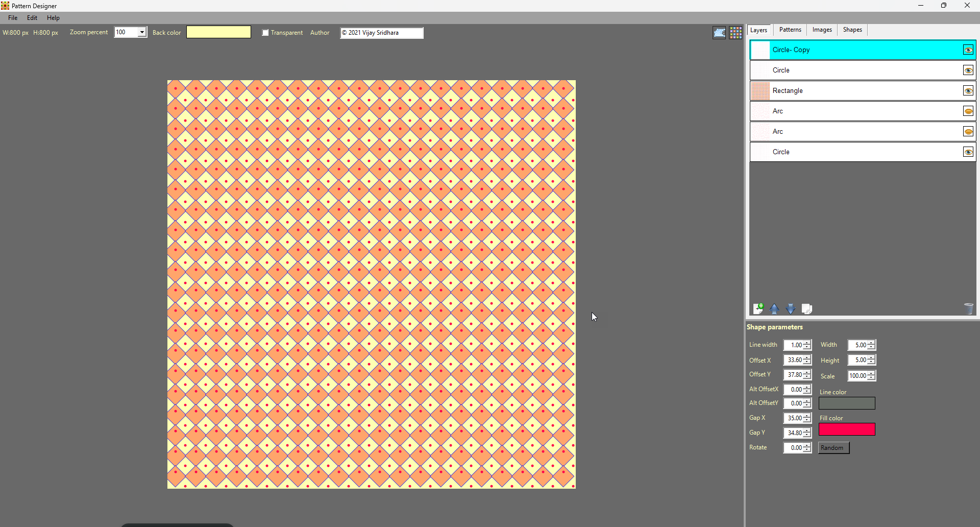Move the selected layer down

(x=791, y=309)
